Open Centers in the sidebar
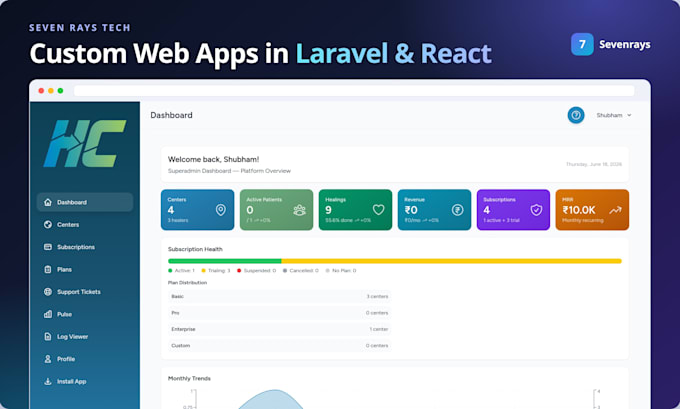Screen dimensions: 680x409 pos(85,225)
